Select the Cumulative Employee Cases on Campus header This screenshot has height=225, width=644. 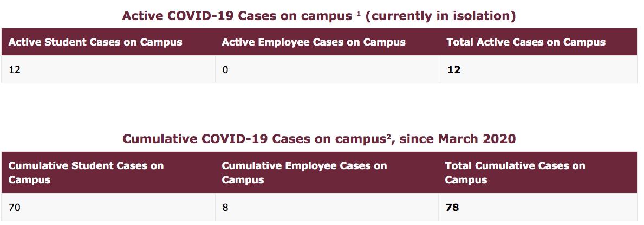(304, 173)
